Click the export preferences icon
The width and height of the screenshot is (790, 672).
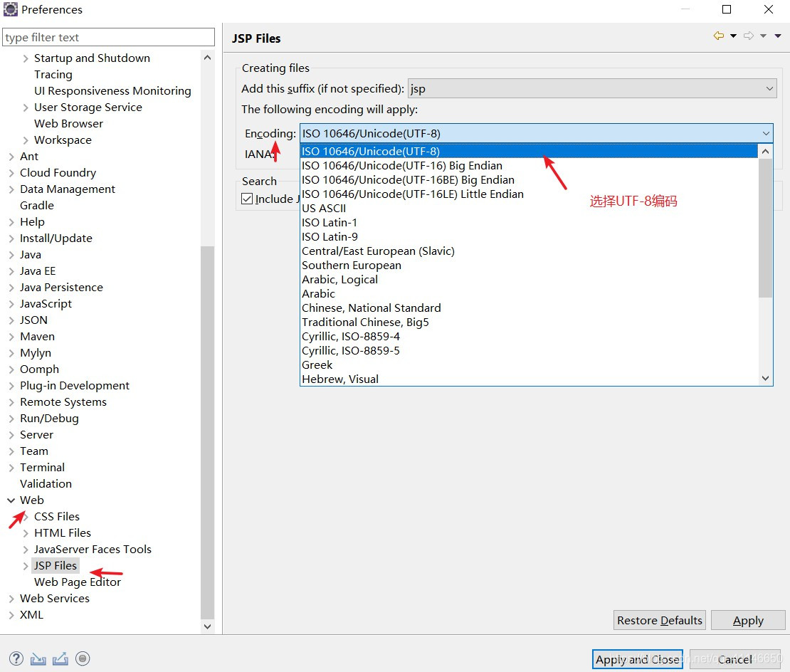click(60, 658)
